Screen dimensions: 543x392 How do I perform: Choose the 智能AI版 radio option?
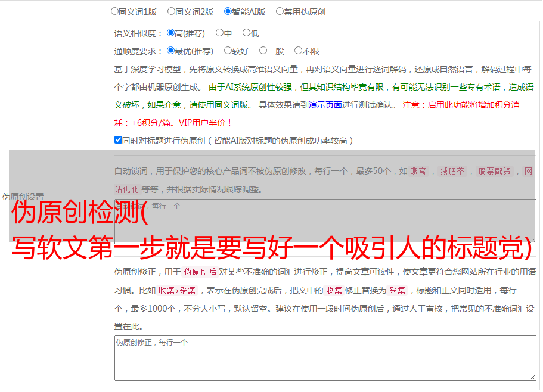(x=228, y=11)
